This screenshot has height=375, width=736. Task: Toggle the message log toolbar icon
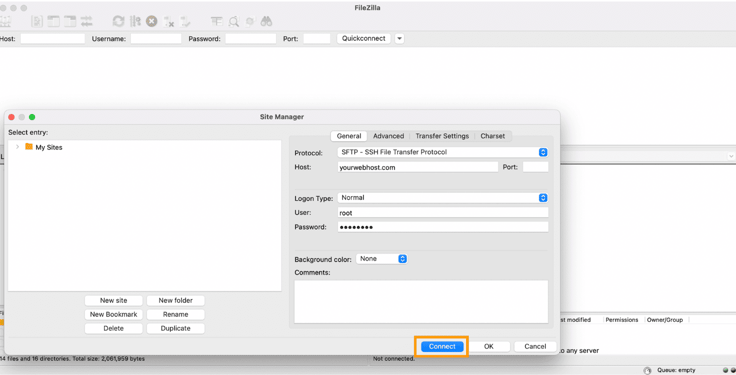click(37, 21)
